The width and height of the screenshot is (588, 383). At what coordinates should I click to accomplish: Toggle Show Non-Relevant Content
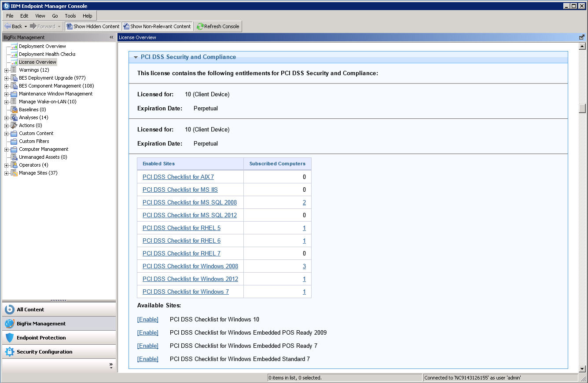pos(157,26)
